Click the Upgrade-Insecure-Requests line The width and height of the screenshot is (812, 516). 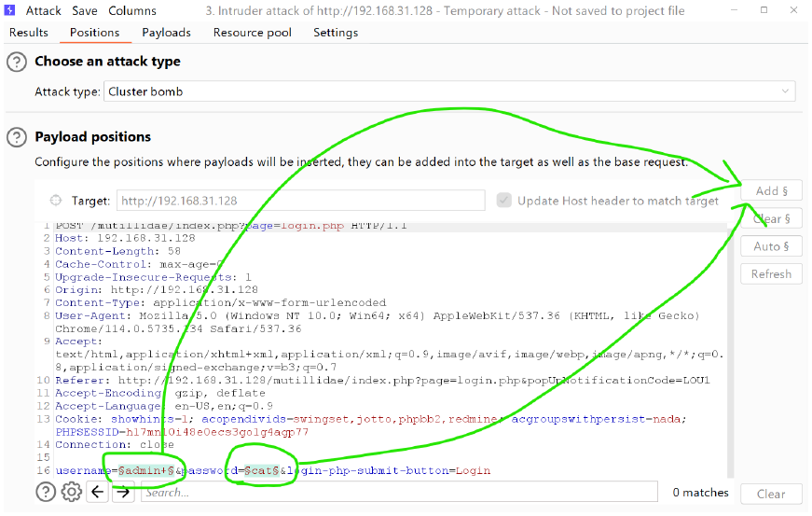pyautogui.click(x=153, y=276)
